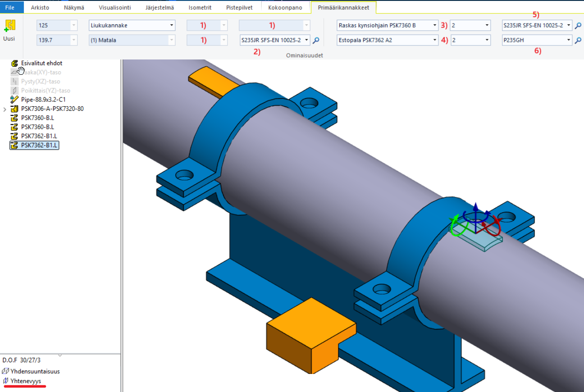The image size is (584, 392).
Task: Open the Visualisointi ribbon tab
Action: click(x=114, y=8)
